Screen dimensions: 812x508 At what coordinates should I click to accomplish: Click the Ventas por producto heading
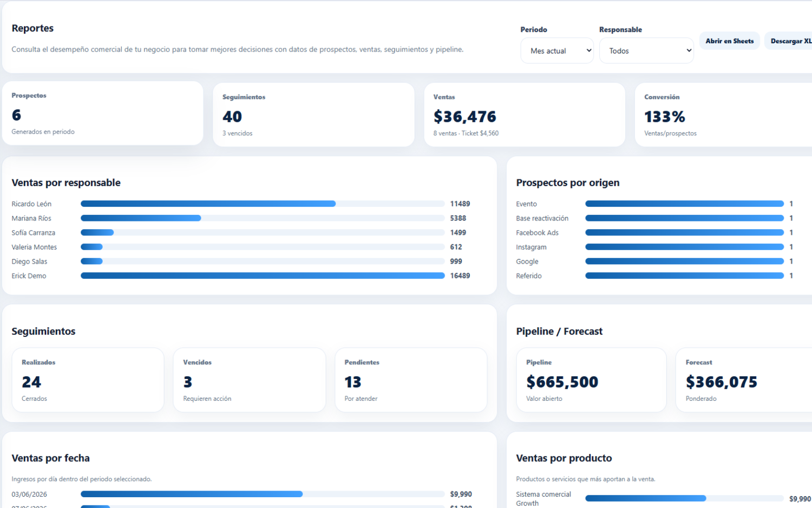point(564,458)
